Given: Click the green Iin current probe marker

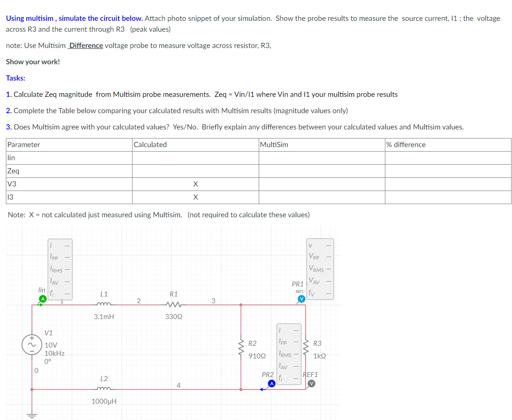Looking at the screenshot, I should tap(43, 299).
